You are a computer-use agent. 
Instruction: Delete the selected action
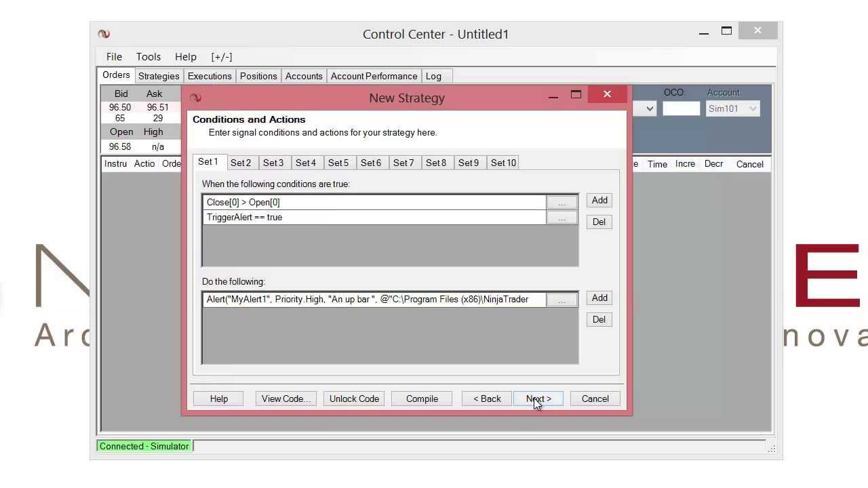[599, 319]
